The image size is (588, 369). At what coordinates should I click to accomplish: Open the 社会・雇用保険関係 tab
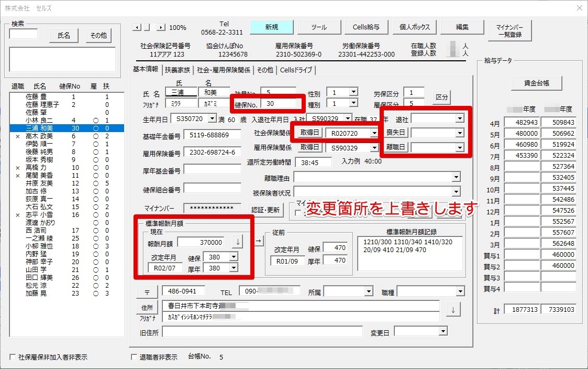(x=224, y=70)
